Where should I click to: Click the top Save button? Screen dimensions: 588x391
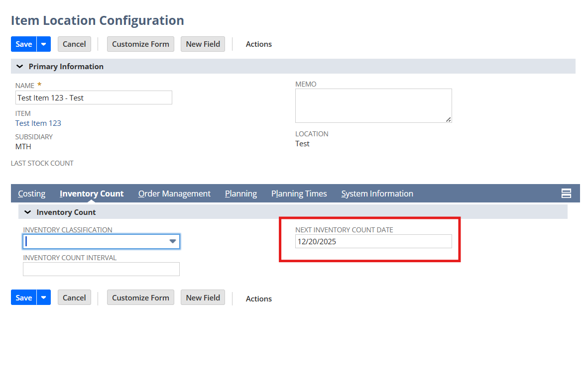(x=23, y=44)
